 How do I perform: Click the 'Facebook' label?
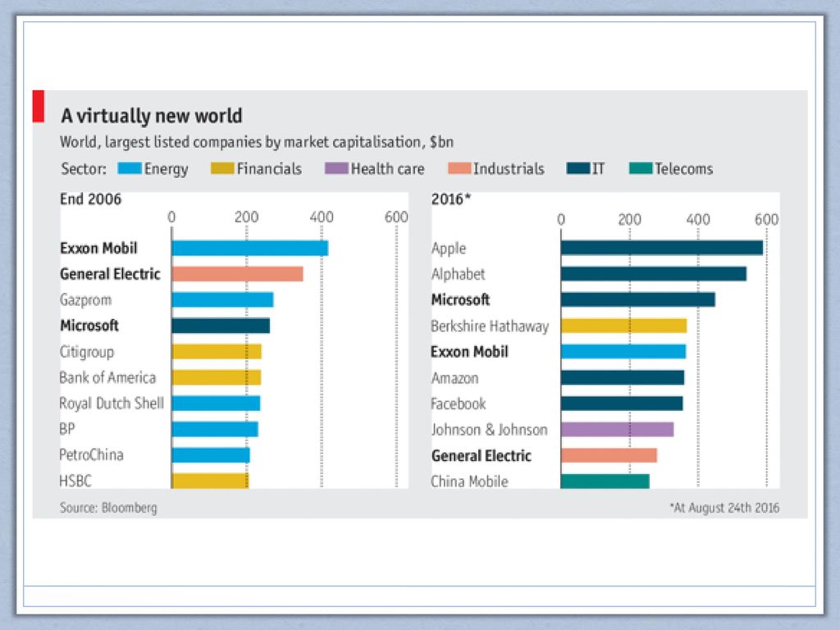pyautogui.click(x=459, y=404)
